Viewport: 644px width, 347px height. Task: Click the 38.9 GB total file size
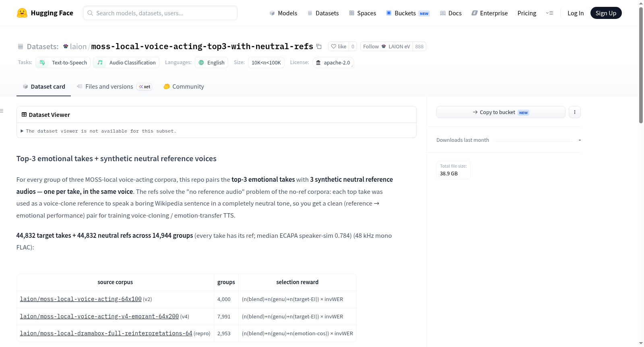[449, 174]
